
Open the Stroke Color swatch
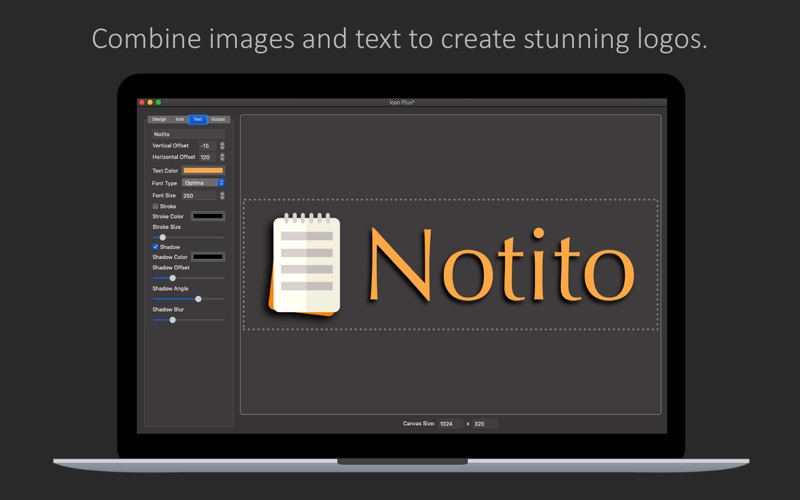pos(208,216)
